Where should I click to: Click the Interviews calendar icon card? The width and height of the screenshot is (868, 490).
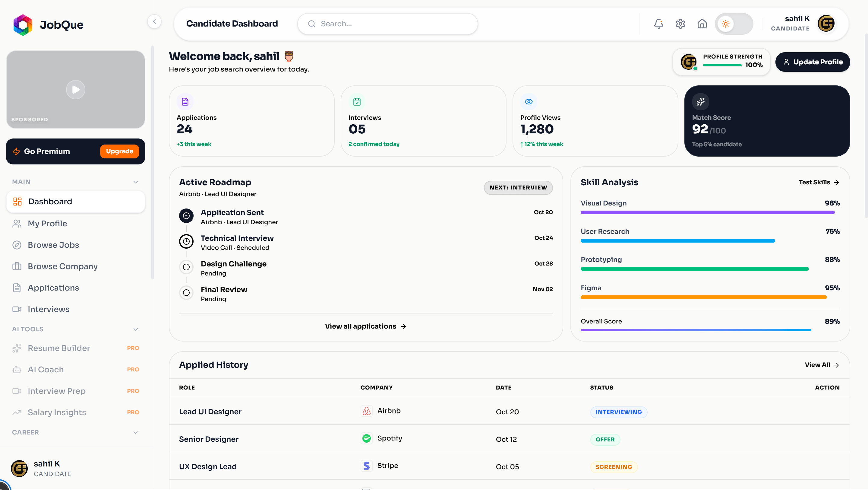click(x=357, y=101)
